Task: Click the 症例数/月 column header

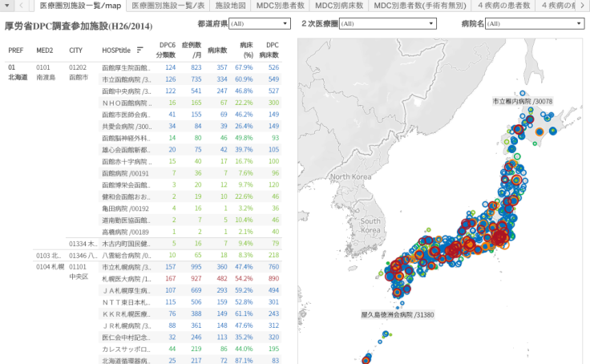Action: pos(192,50)
